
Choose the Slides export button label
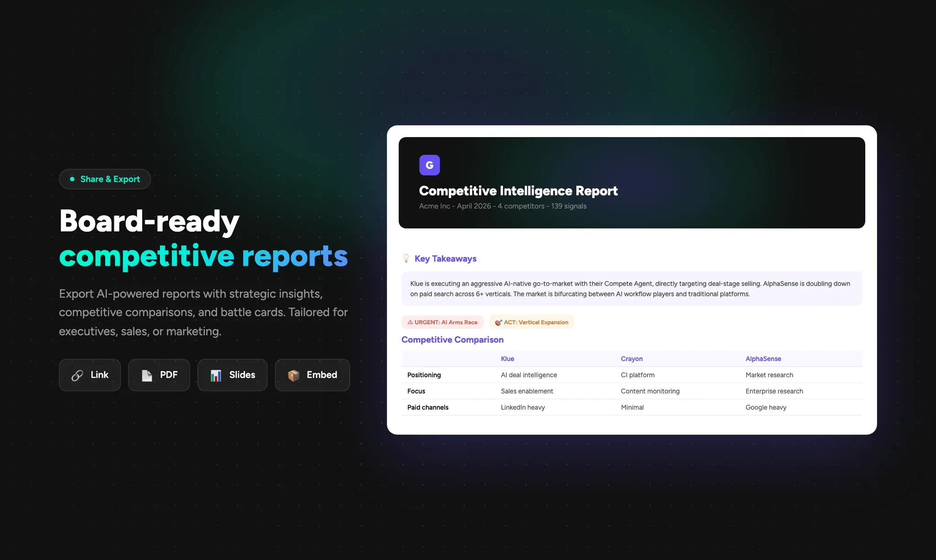[x=242, y=375]
